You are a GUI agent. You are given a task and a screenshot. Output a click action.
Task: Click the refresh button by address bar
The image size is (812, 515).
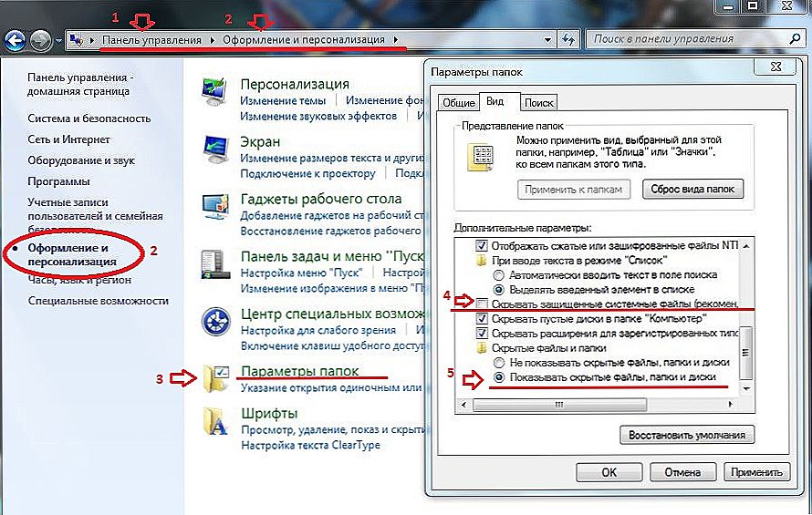(568, 40)
